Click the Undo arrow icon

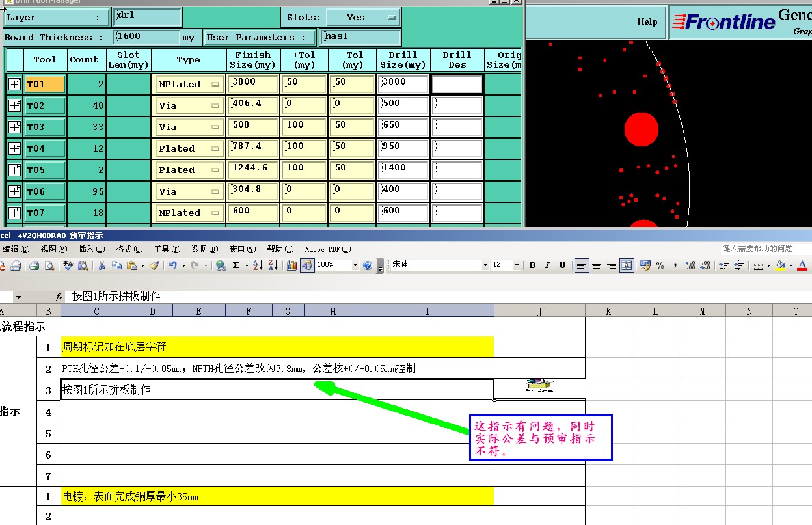click(x=172, y=265)
